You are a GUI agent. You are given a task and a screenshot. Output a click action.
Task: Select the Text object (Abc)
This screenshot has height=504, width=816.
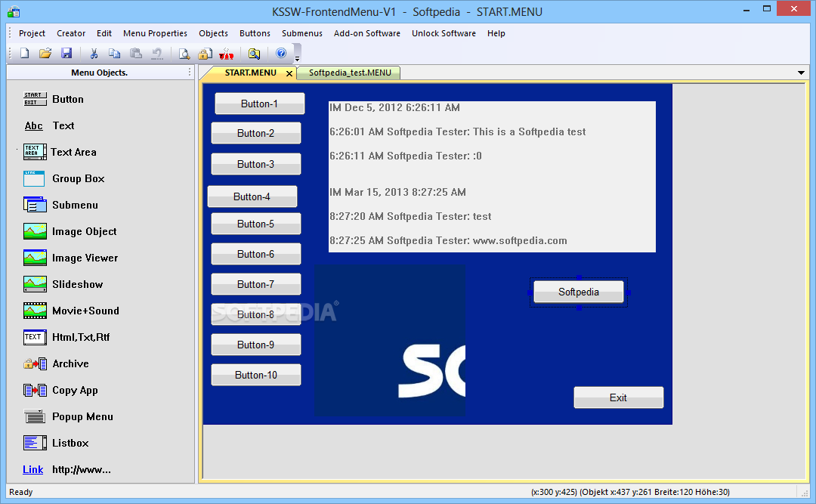(49, 125)
